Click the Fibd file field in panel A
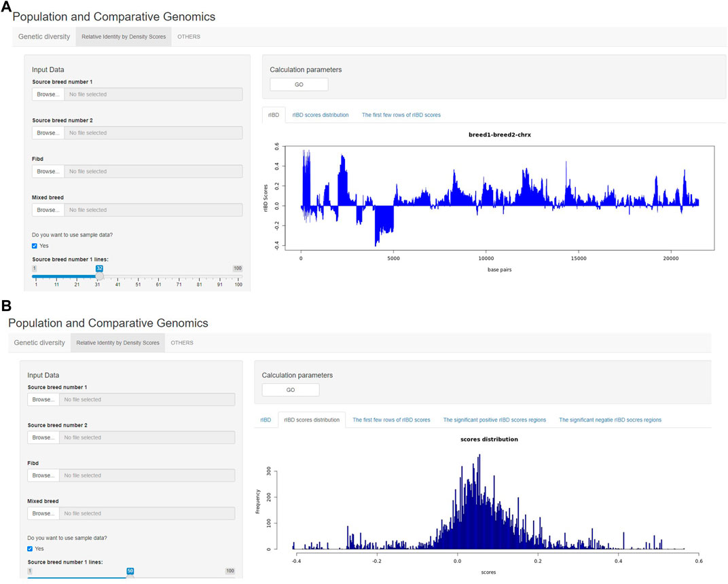This screenshot has height=584, width=728. click(153, 171)
